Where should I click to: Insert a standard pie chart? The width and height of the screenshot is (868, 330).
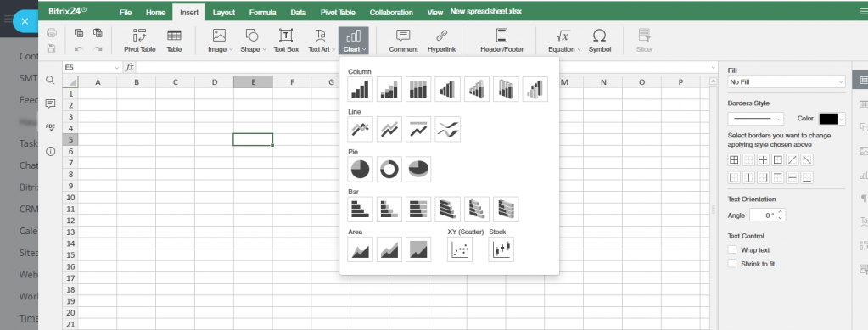[360, 169]
